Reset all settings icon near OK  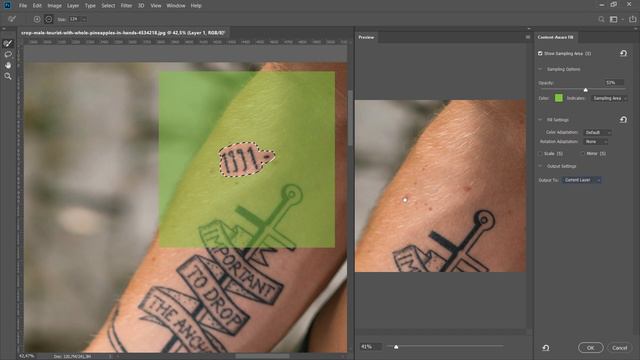(546, 348)
